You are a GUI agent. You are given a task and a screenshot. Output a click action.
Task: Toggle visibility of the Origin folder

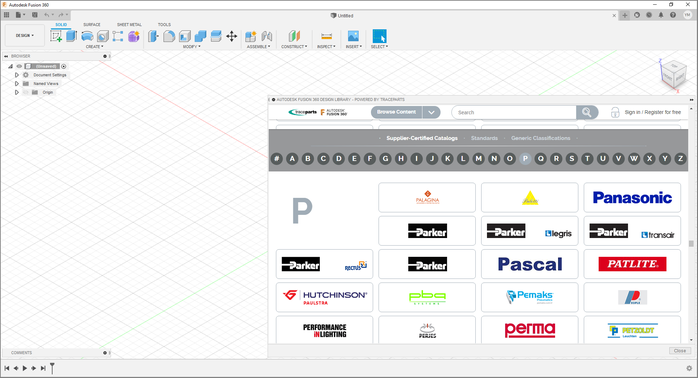[26, 92]
